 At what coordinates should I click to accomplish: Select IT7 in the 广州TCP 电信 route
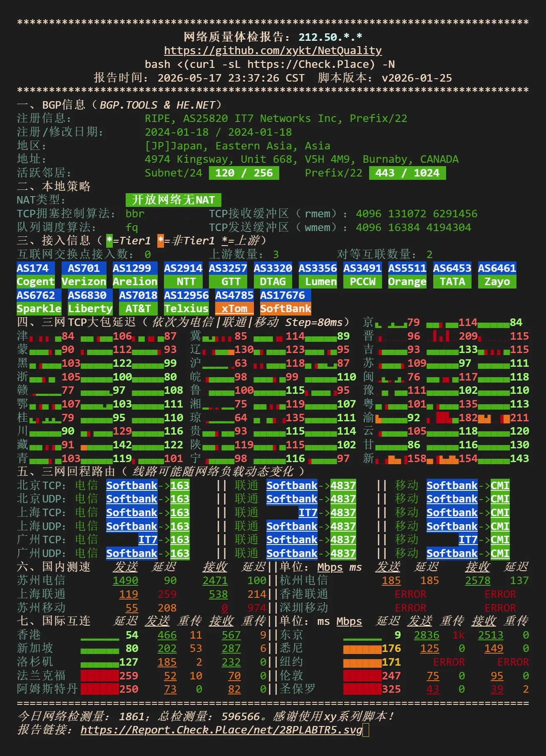pyautogui.click(x=148, y=540)
